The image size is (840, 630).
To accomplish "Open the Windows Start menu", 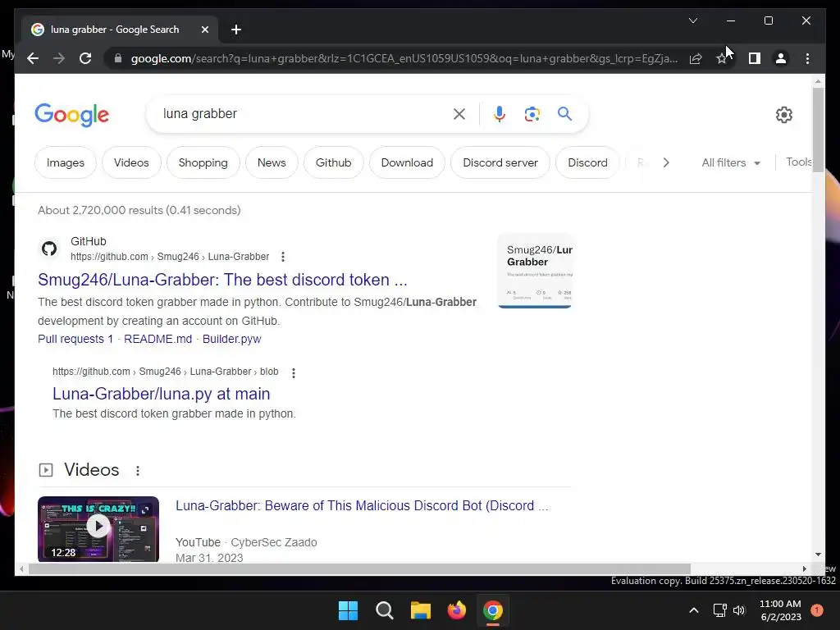I will 348,610.
